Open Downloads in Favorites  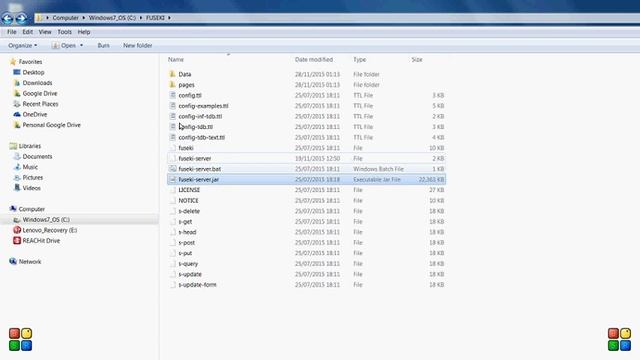pyautogui.click(x=37, y=83)
